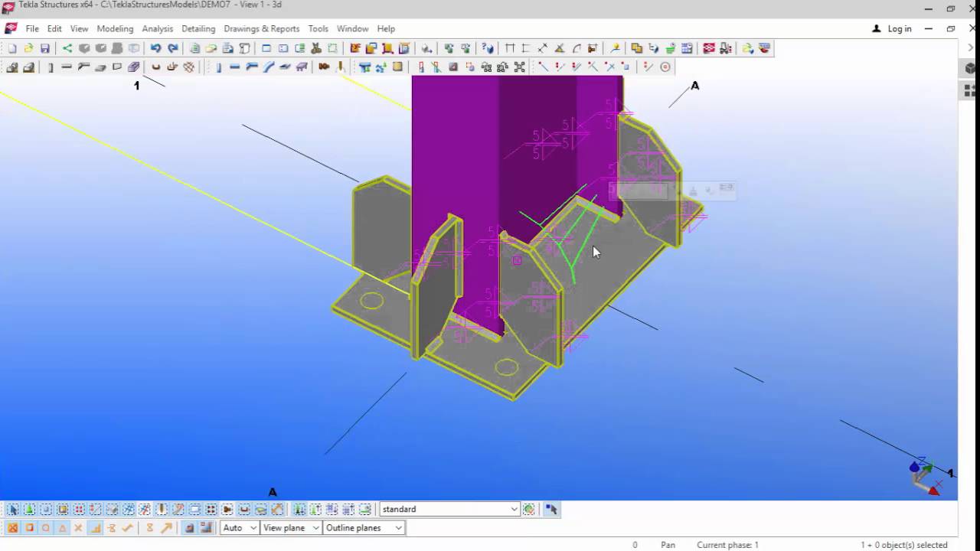This screenshot has height=551, width=980.
Task: Open the File menu
Action: (x=32, y=29)
